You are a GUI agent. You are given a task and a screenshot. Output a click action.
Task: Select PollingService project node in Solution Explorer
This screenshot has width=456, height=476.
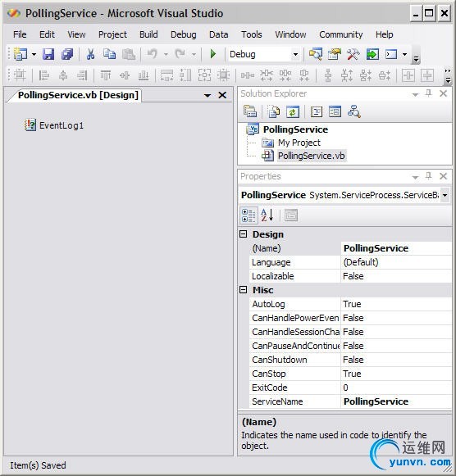pos(295,129)
